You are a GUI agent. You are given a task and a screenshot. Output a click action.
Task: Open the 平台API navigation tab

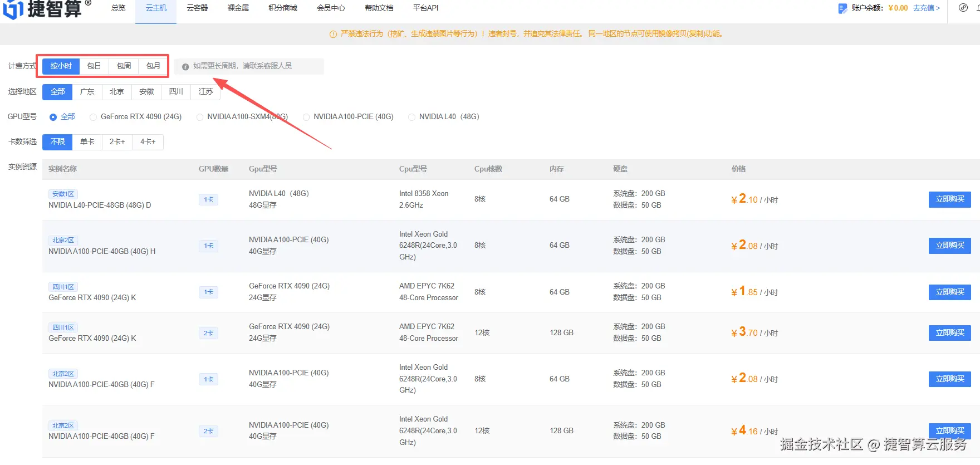pos(426,8)
